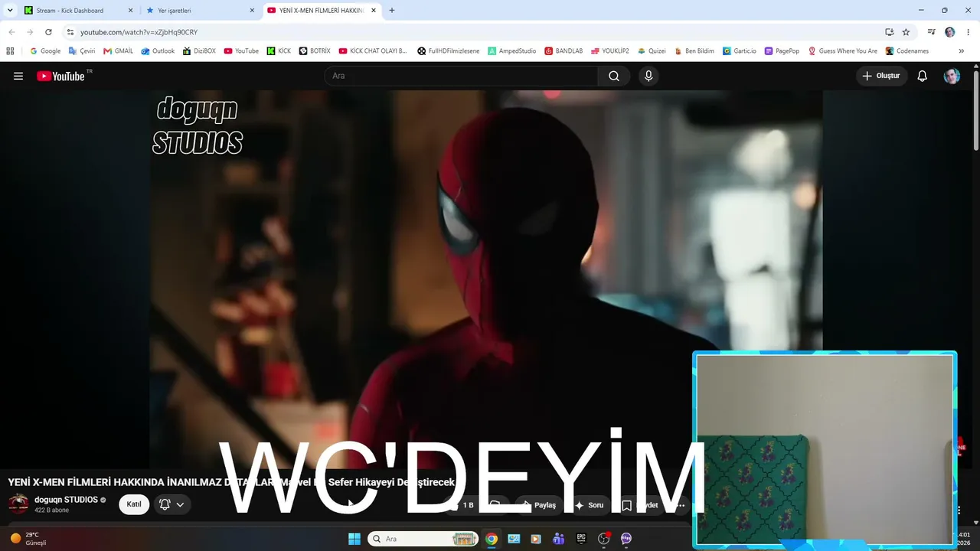Click the Oluştur create button
This screenshot has width=980, height=551.
point(881,76)
